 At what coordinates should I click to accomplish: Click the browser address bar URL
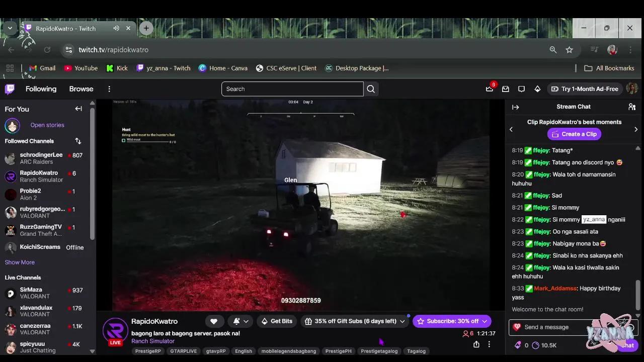click(113, 50)
